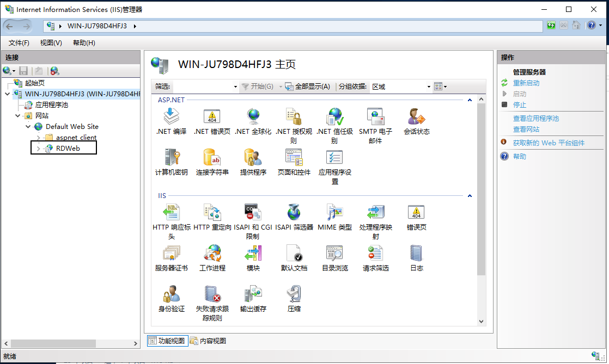609x364 pixels.
Task: Open the 日志 feature icon
Action: [x=416, y=253]
